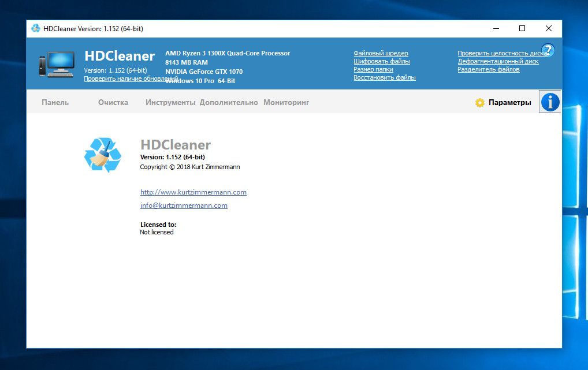Open Файловый шредер link
Image resolution: width=588 pixels, height=370 pixels.
click(381, 53)
